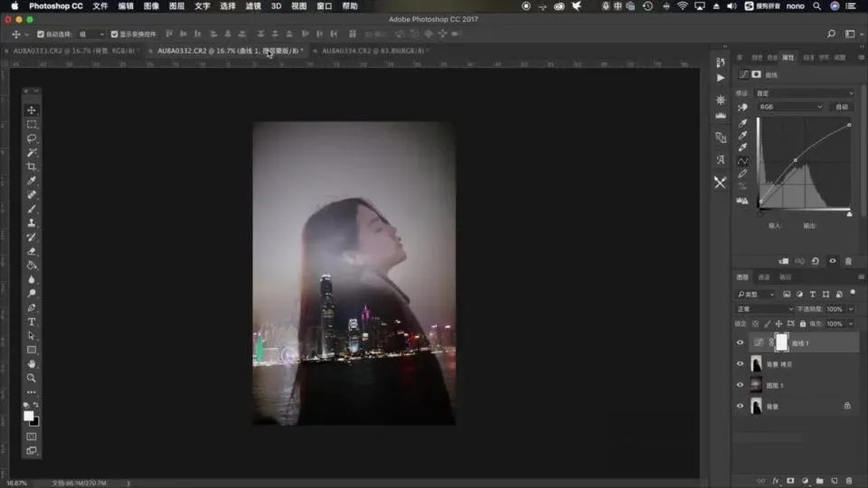Click the foreground color swatch

pos(28,416)
